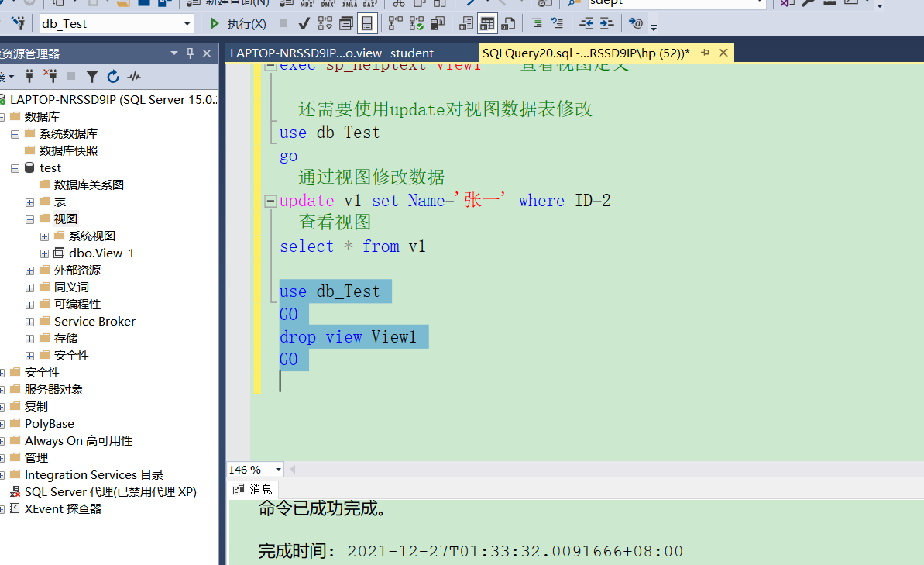Select the dbo.View_1 view

click(101, 253)
